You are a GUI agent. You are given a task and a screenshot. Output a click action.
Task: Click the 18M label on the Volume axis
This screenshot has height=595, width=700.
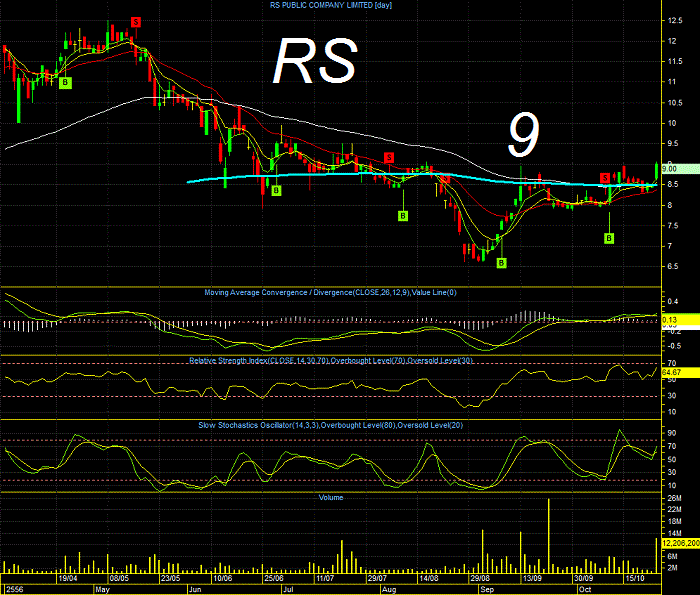coord(674,521)
